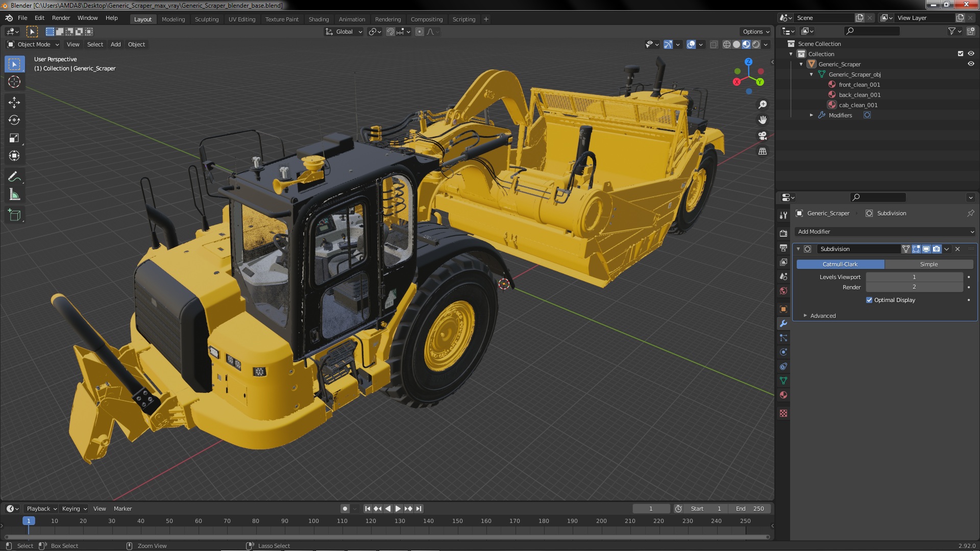980x551 pixels.
Task: Open the Tool properties tab
Action: click(x=783, y=215)
